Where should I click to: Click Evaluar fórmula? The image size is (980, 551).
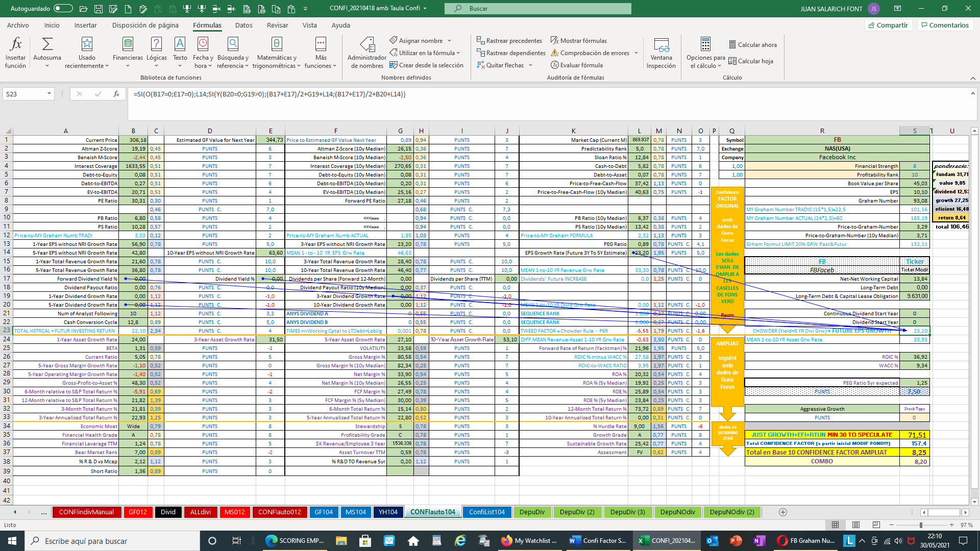(577, 65)
